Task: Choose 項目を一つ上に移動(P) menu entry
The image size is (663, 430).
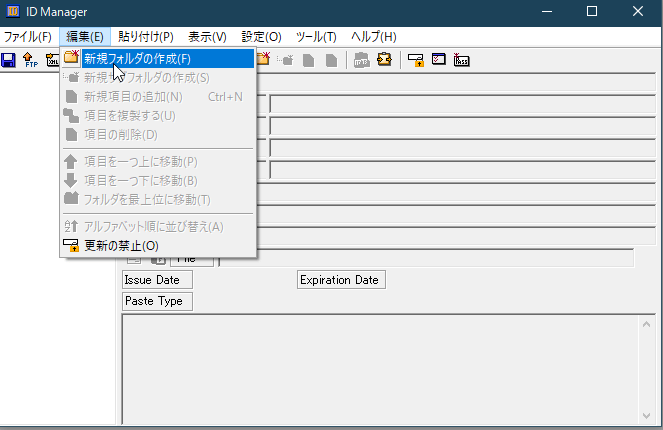Action: 158,162
